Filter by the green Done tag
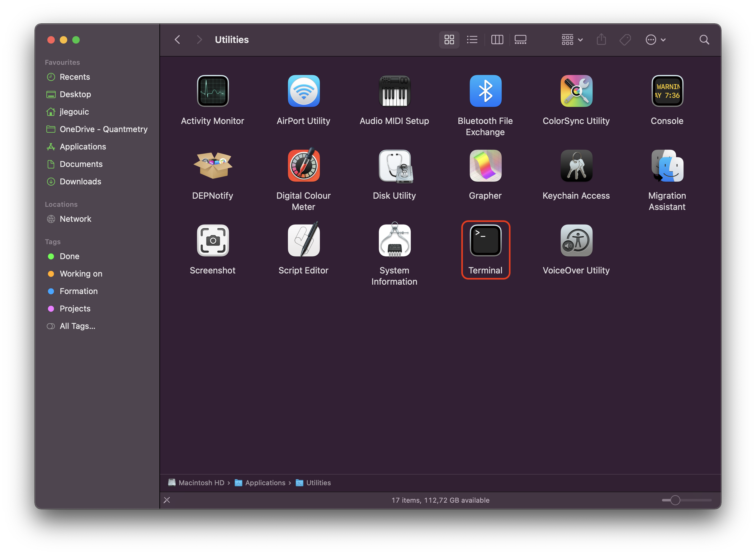Viewport: 756px width, 555px height. click(x=97, y=256)
